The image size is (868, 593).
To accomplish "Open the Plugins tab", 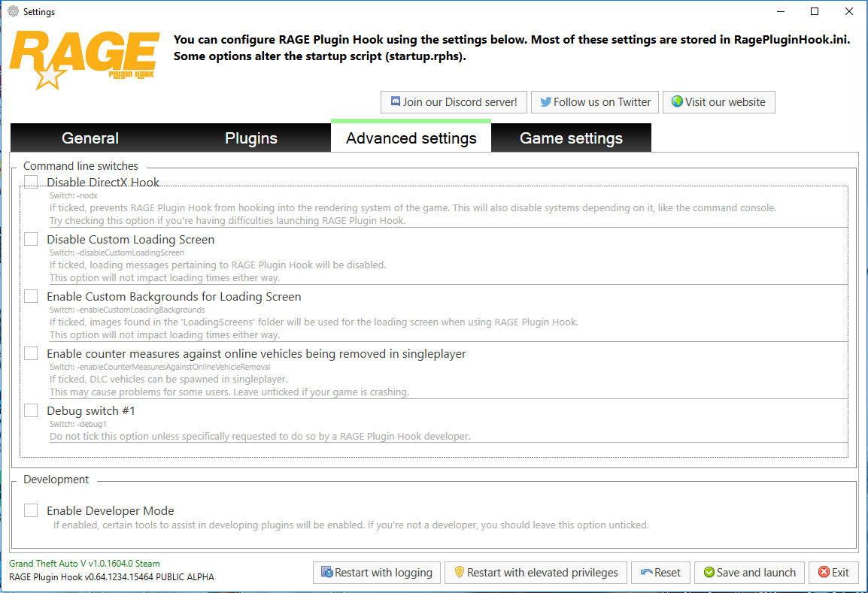I will pos(251,138).
